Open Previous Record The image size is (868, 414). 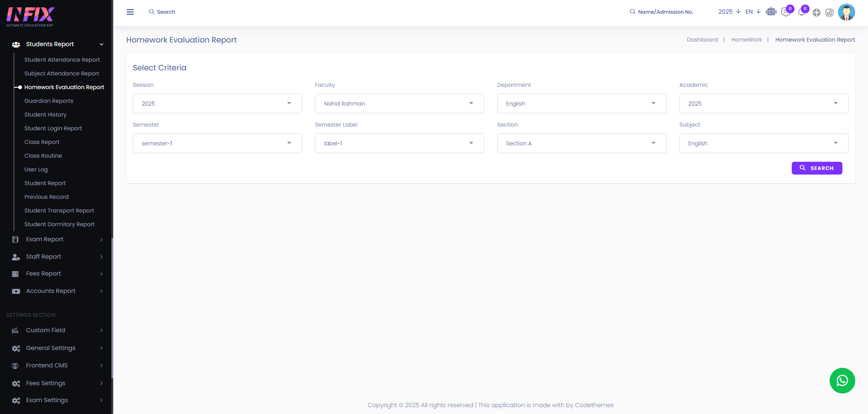coord(47,197)
